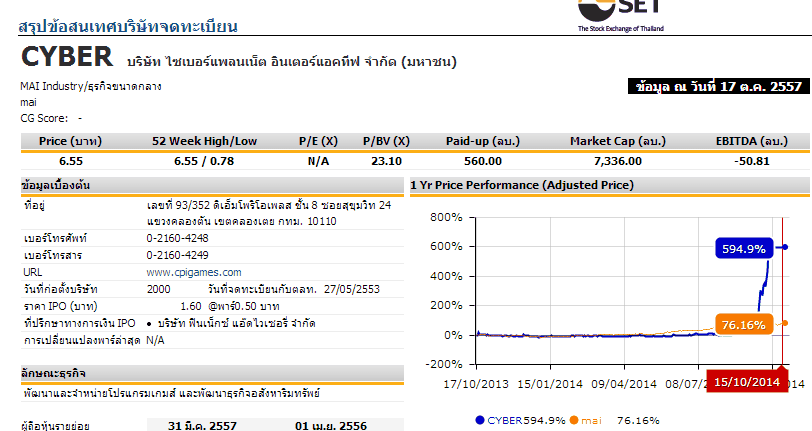Select the Price value 6.55
812x431 pixels.
[71, 161]
